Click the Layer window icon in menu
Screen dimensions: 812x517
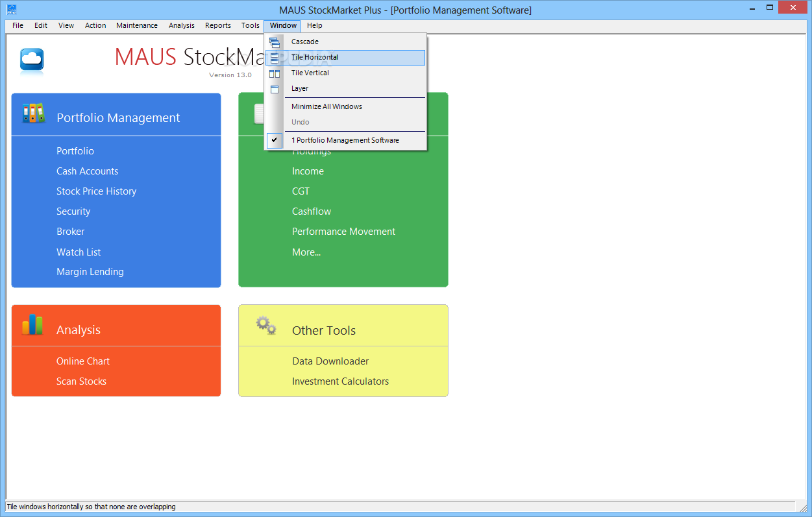275,88
